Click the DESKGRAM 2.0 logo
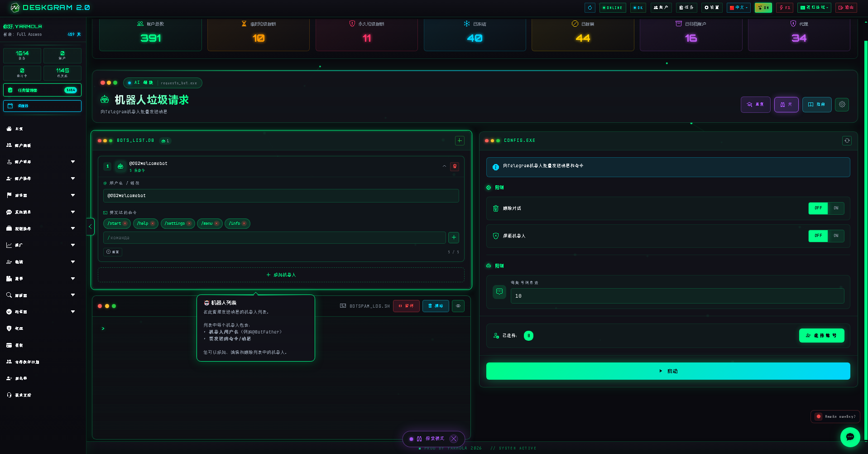Screen dimensions: 868x454 tap(50, 8)
